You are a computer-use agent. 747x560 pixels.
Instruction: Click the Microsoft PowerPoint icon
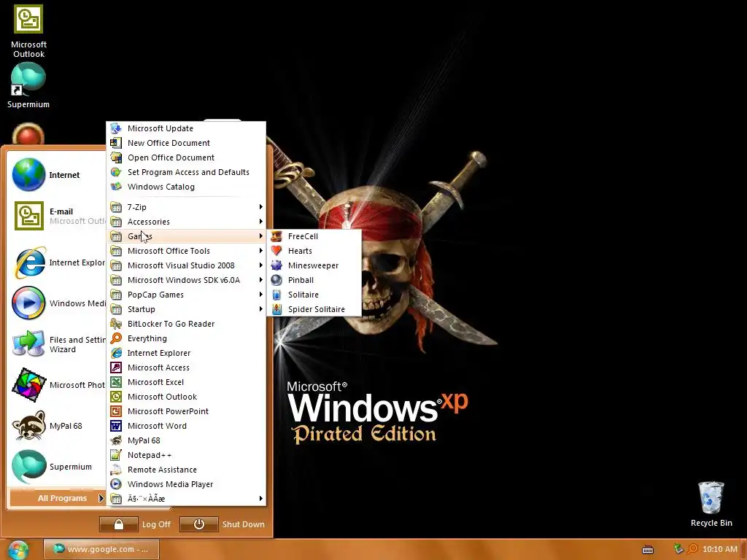[116, 411]
